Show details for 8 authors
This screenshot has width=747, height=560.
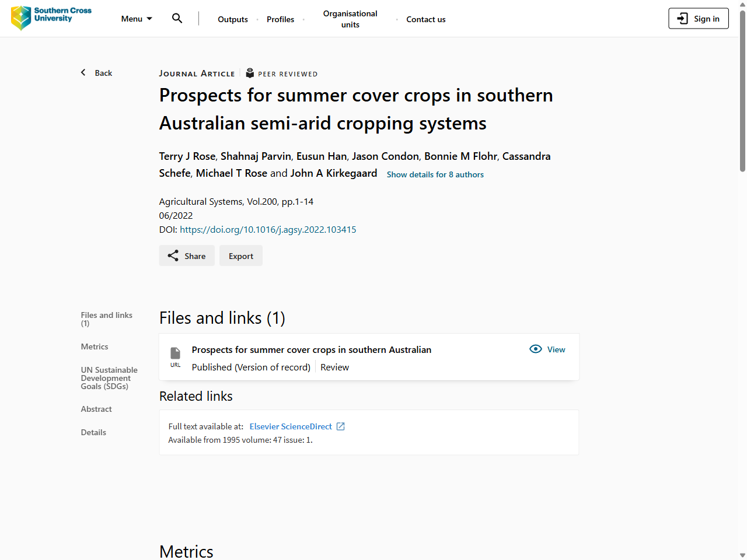tap(435, 174)
